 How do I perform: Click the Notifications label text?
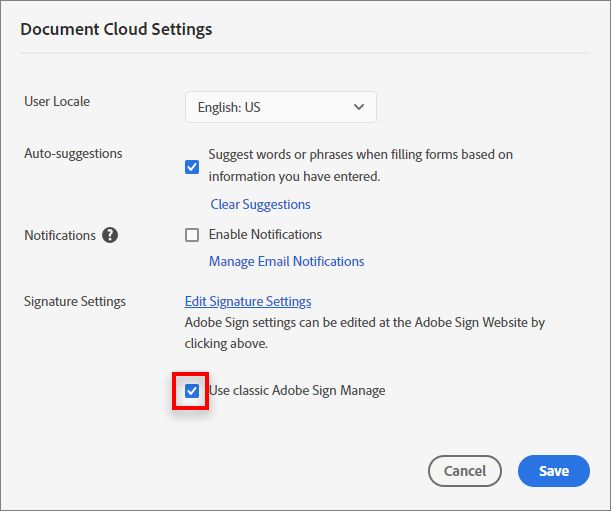pos(60,236)
